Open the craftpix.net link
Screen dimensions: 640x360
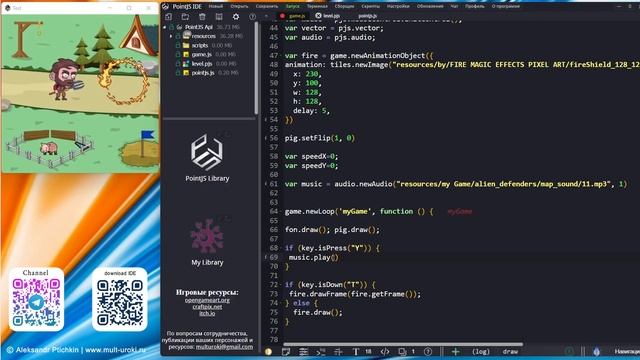(207, 307)
